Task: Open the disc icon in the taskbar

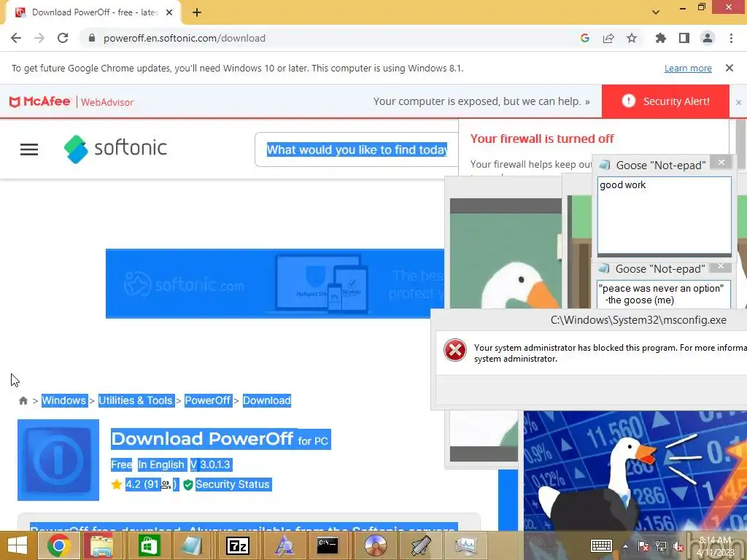Action: coord(376,545)
